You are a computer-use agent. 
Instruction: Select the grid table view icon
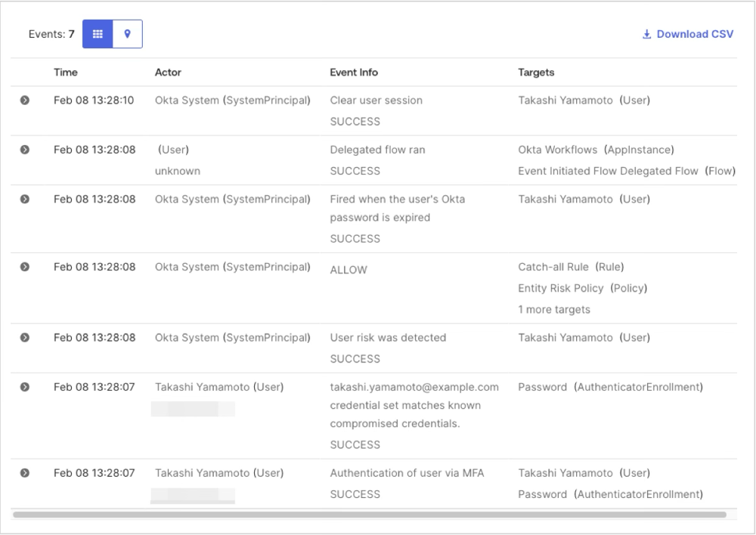click(97, 33)
